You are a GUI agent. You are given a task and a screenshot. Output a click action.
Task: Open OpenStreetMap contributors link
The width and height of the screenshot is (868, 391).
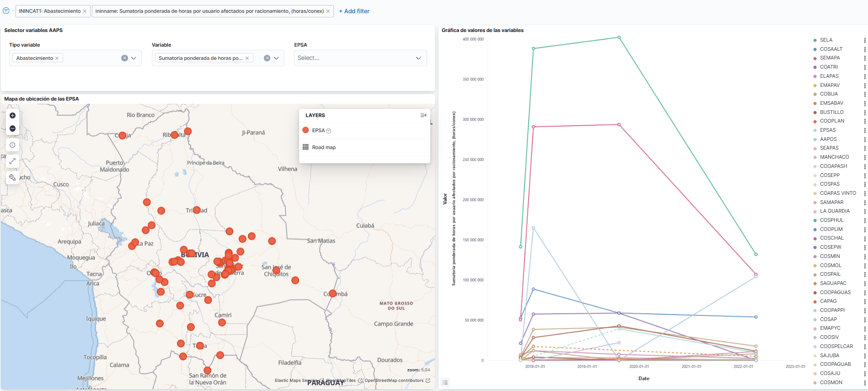point(394,380)
